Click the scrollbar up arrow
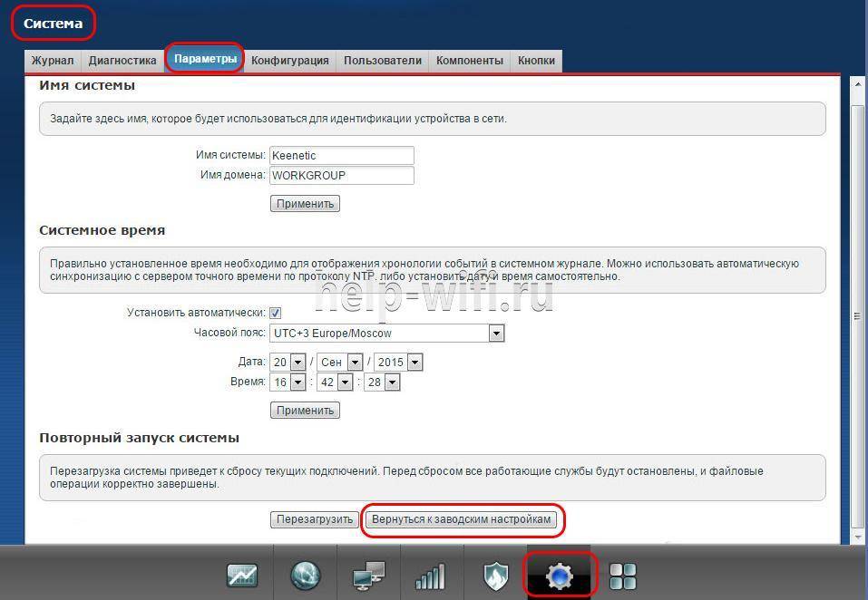 coord(857,84)
